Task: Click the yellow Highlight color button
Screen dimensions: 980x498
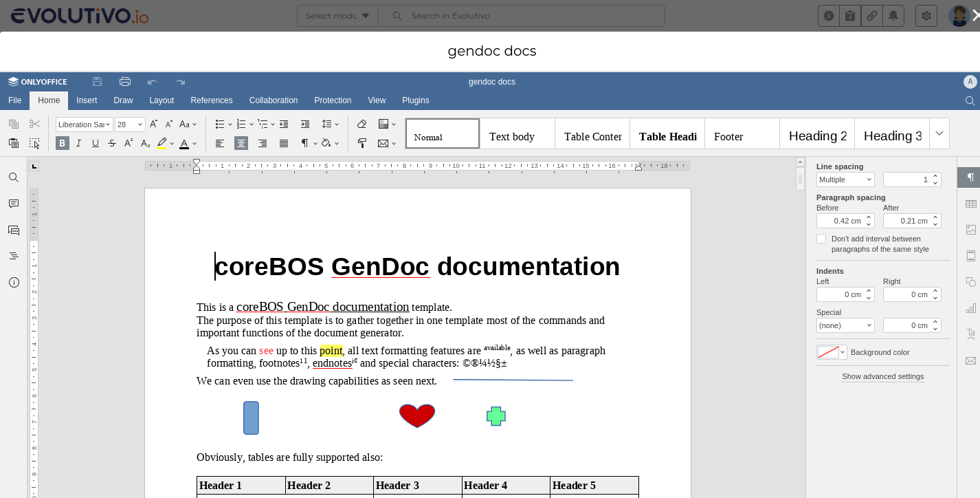Action: (162, 143)
